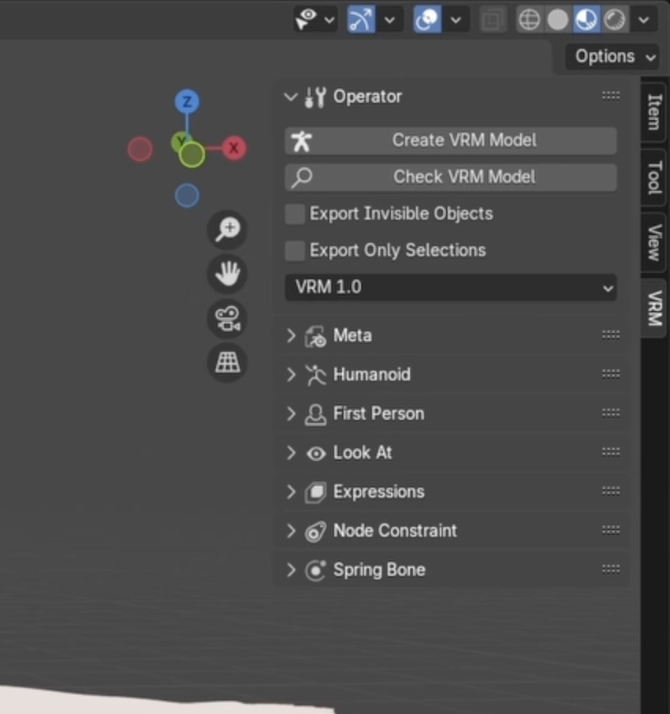Expand the First Person panel
The image size is (670, 714).
(x=291, y=414)
